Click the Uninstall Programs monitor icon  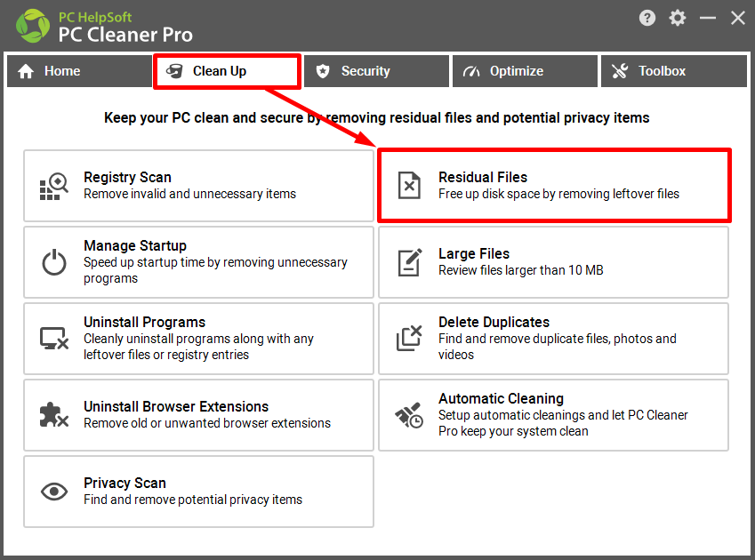click(54, 339)
